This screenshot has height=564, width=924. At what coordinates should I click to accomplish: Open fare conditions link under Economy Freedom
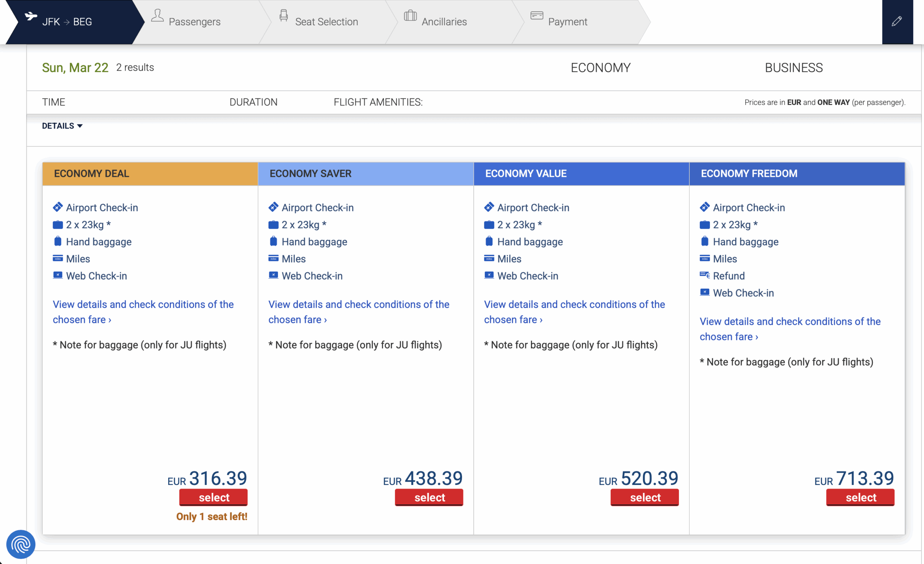click(789, 329)
